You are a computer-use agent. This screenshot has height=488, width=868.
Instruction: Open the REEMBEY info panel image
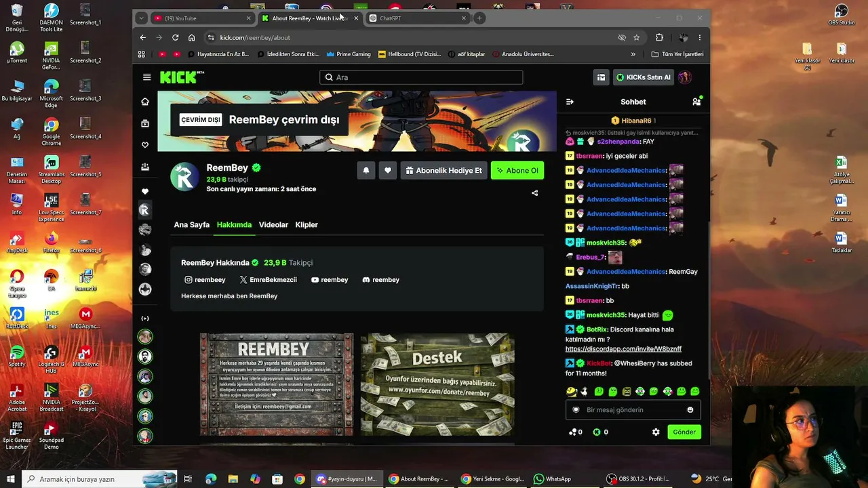point(277,384)
